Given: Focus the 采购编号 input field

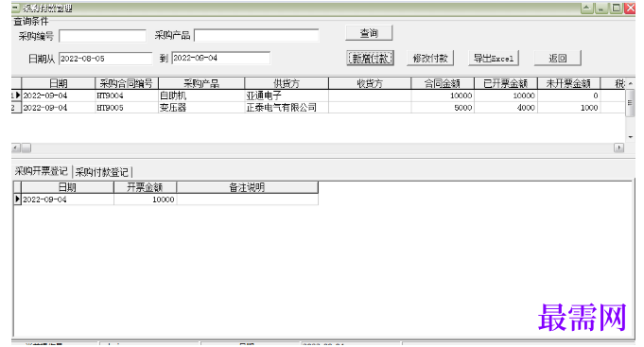Looking at the screenshot, I should pos(103,36).
